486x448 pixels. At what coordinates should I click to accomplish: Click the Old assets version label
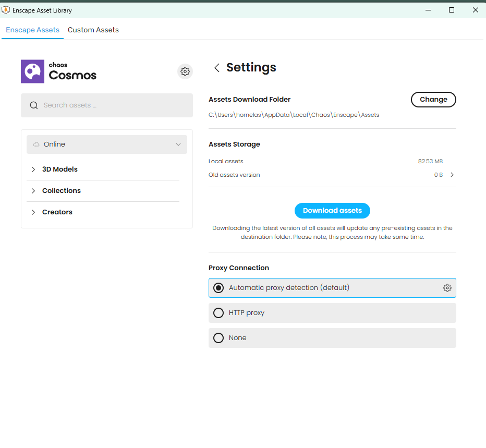(234, 175)
